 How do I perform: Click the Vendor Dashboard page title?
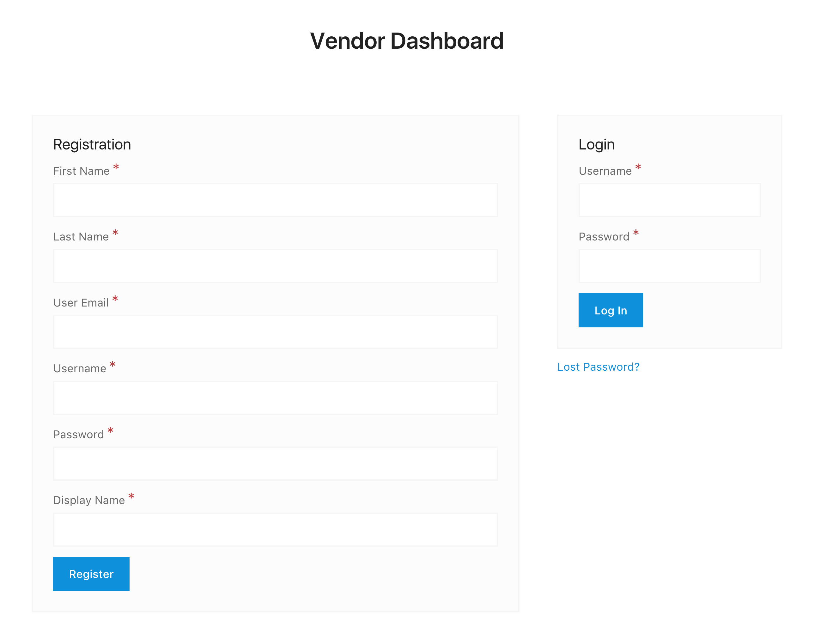tap(406, 41)
